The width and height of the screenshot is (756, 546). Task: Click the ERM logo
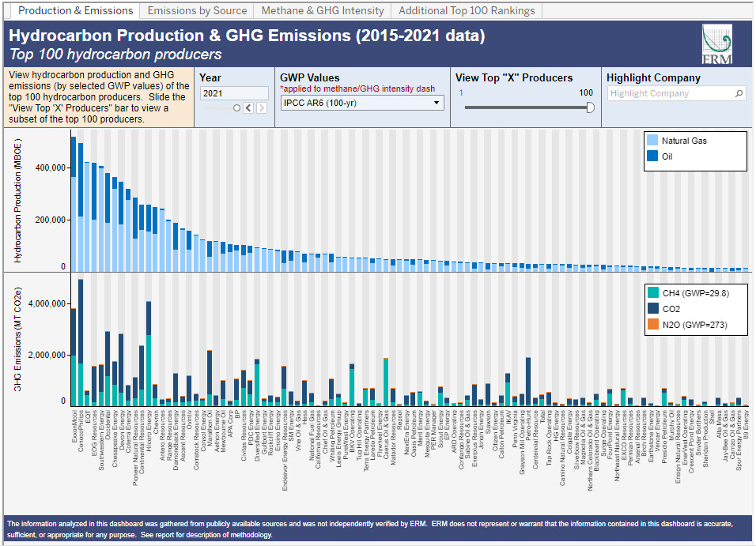(x=717, y=43)
